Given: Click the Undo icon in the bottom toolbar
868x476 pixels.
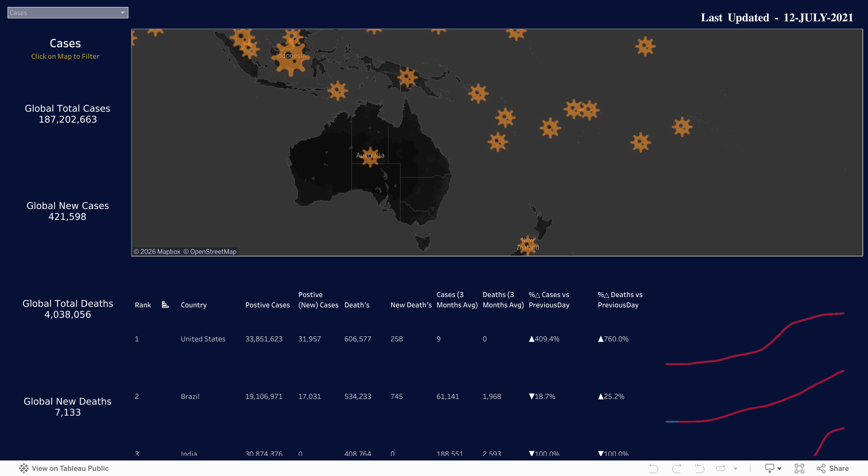Looking at the screenshot, I should [654, 468].
